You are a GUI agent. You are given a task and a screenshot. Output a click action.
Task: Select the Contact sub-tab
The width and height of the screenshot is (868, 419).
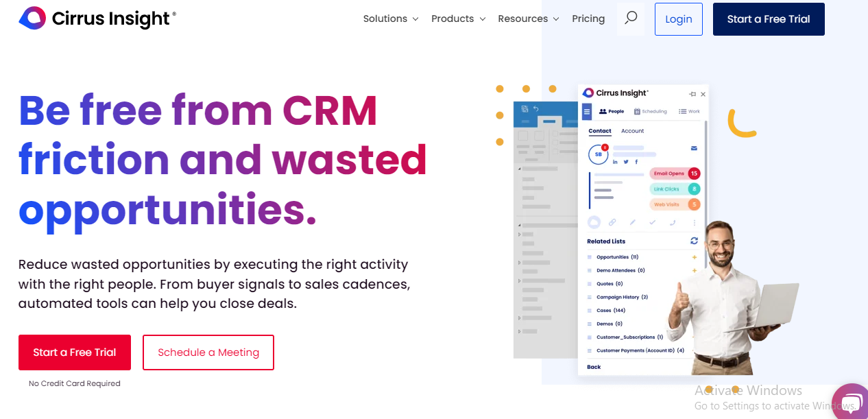tap(600, 131)
